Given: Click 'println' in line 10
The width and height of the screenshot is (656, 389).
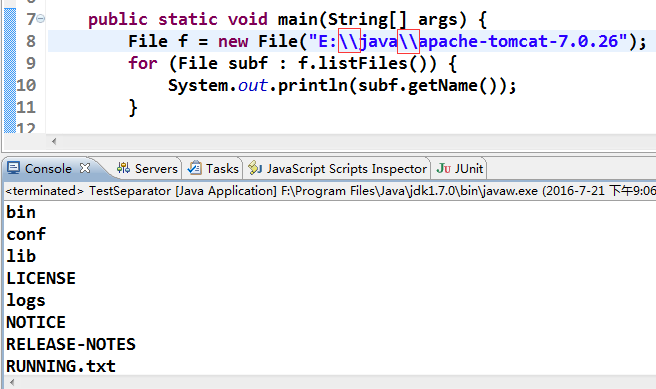Looking at the screenshot, I should tap(313, 86).
